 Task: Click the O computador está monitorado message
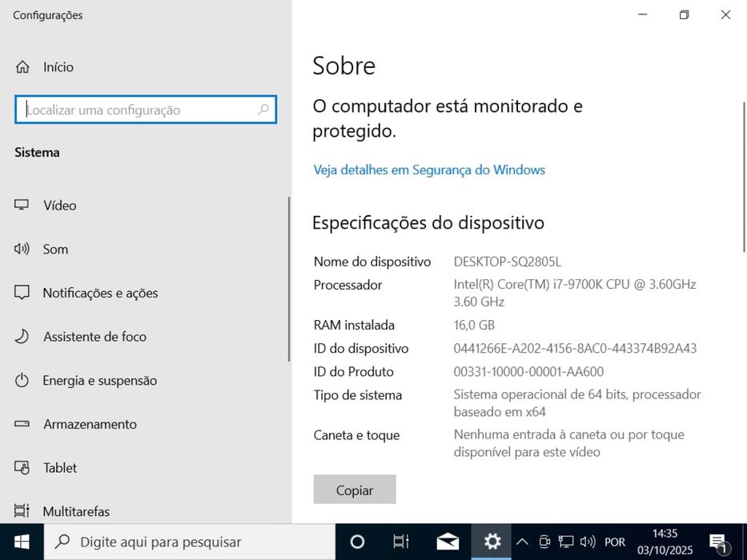(x=448, y=118)
